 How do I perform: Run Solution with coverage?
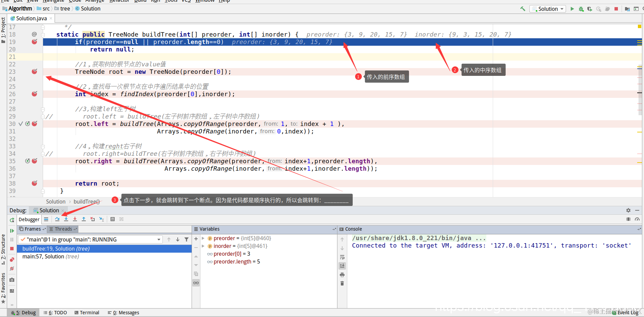pyautogui.click(x=590, y=9)
